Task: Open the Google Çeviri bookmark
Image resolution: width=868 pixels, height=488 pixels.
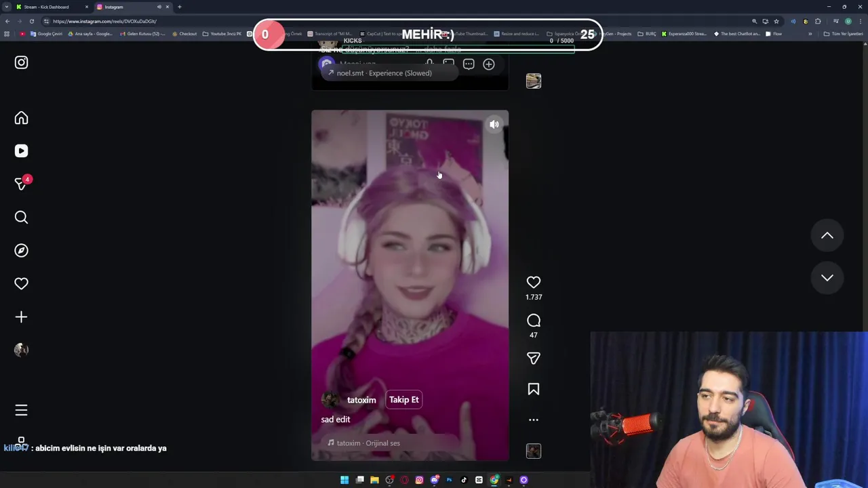Action: (x=47, y=34)
